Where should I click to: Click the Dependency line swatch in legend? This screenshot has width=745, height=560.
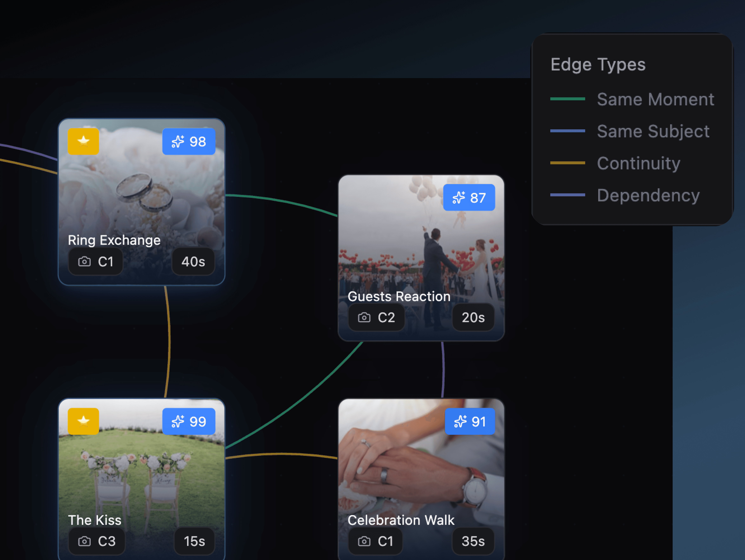click(567, 195)
